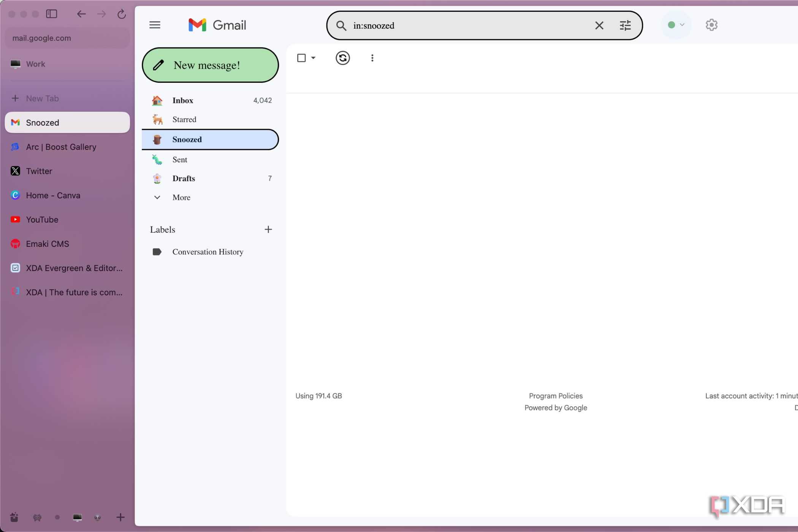The width and height of the screenshot is (798, 532).
Task: Select the alien space icon at bottom
Action: [x=98, y=518]
